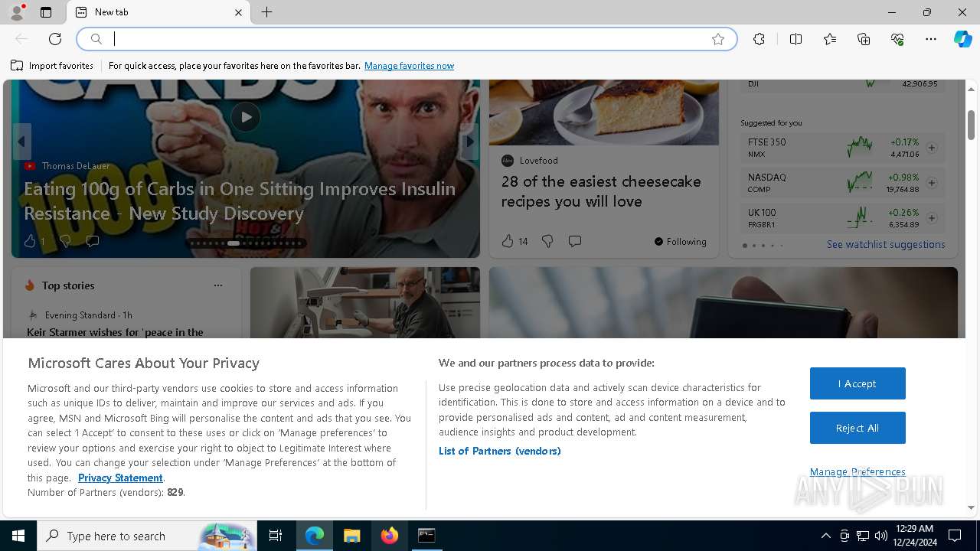The height and width of the screenshot is (551, 980).
Task: Open Privacy Statement link
Action: 120,478
